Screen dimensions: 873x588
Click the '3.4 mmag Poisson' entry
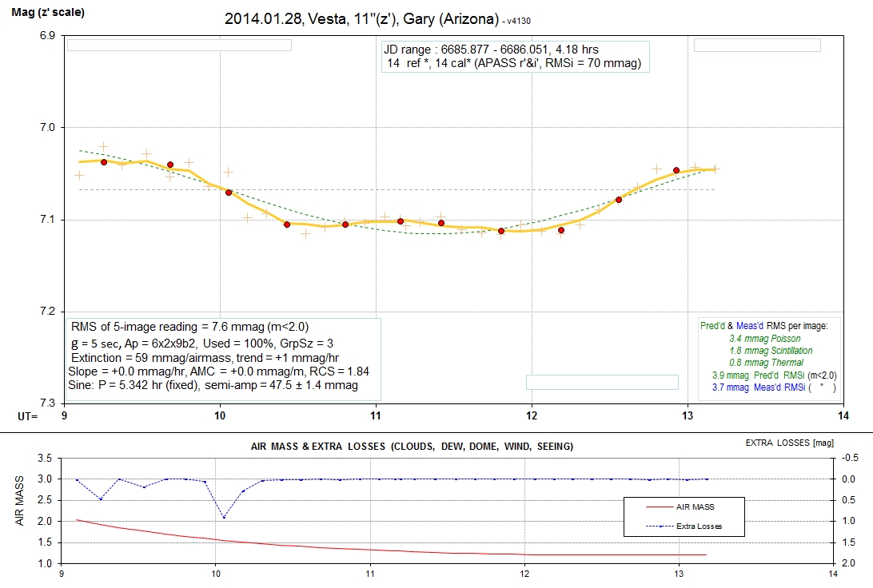click(765, 338)
